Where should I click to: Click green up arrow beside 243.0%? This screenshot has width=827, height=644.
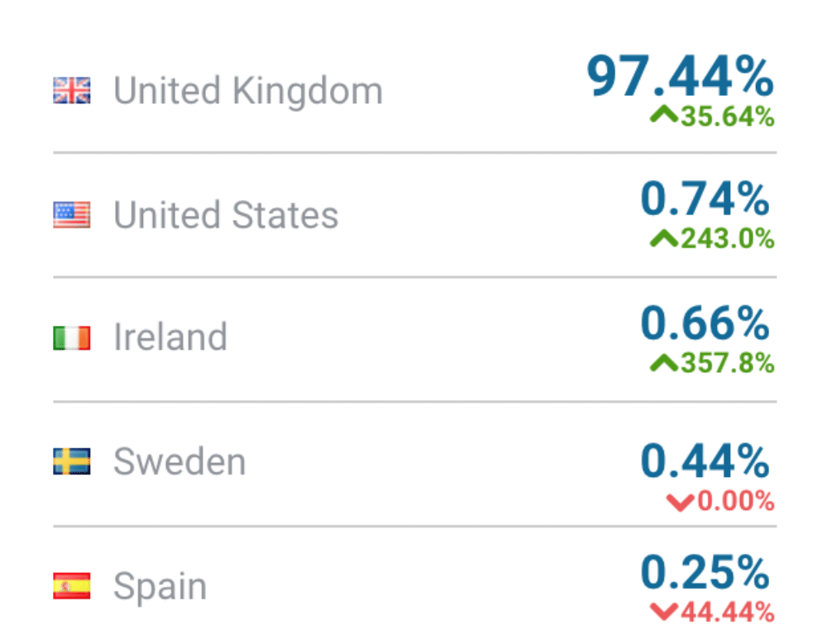(663, 239)
